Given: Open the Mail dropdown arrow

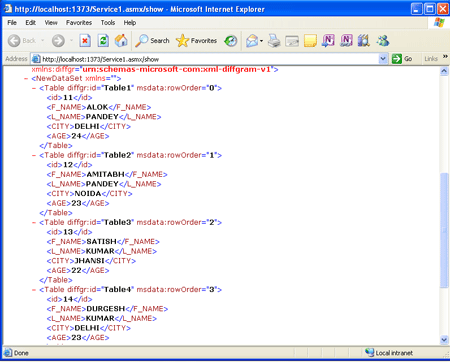Looking at the screenshot, I should [x=262, y=41].
